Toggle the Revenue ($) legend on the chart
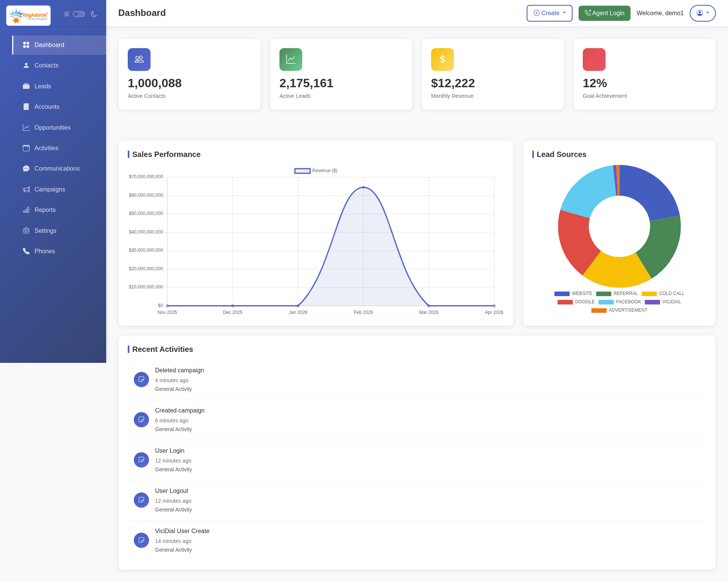 (x=315, y=171)
